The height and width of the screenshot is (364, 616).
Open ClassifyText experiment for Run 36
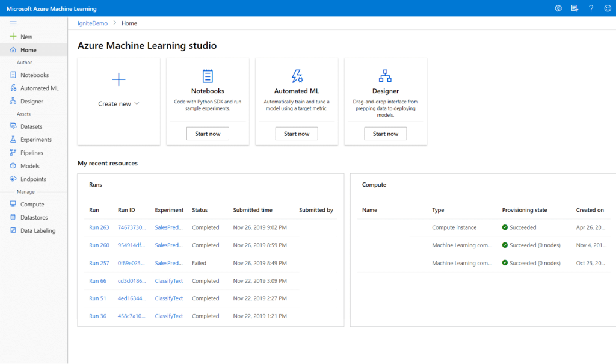click(x=168, y=316)
